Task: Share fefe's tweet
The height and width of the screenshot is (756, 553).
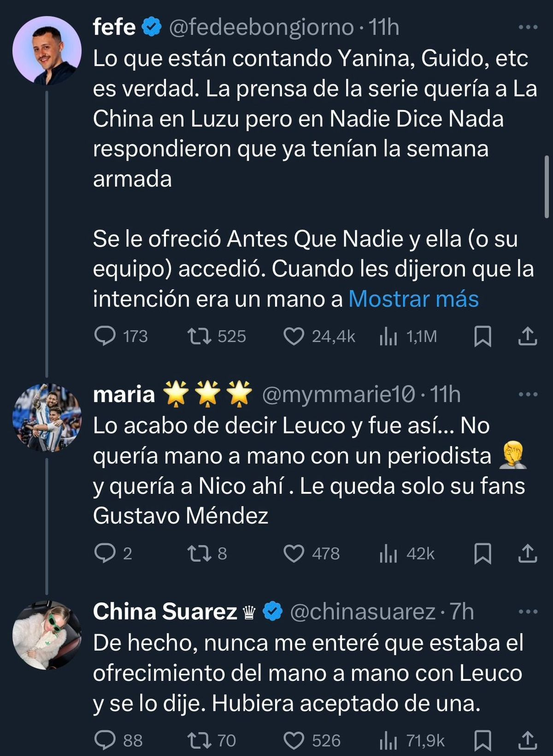Action: [527, 336]
